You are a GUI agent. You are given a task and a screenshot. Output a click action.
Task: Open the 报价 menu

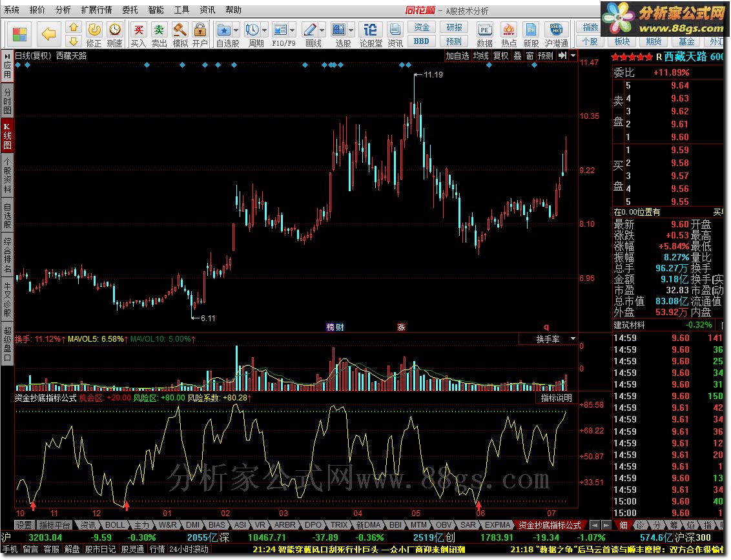pos(37,10)
